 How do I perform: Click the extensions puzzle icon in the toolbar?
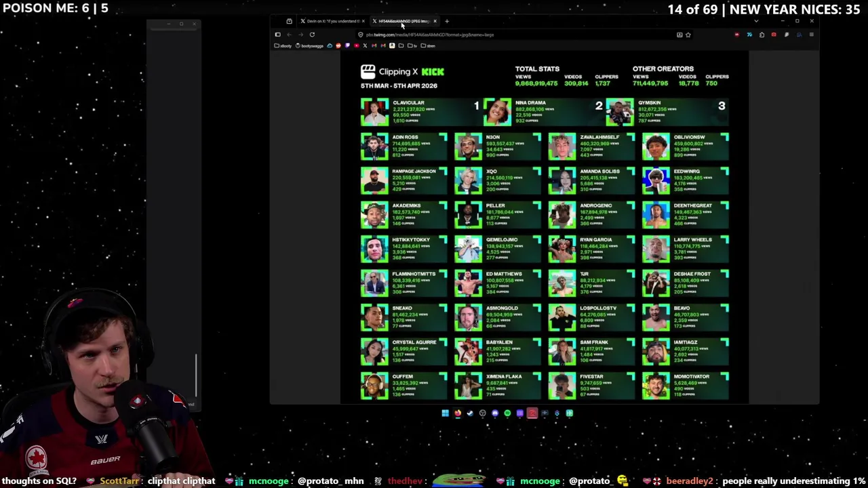click(x=762, y=35)
